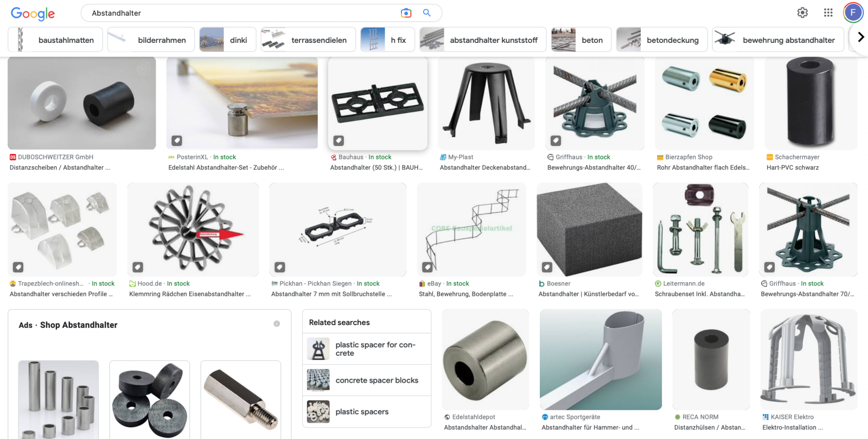Select the beton filter chip
Image resolution: width=868 pixels, height=439 pixels.
(x=582, y=40)
